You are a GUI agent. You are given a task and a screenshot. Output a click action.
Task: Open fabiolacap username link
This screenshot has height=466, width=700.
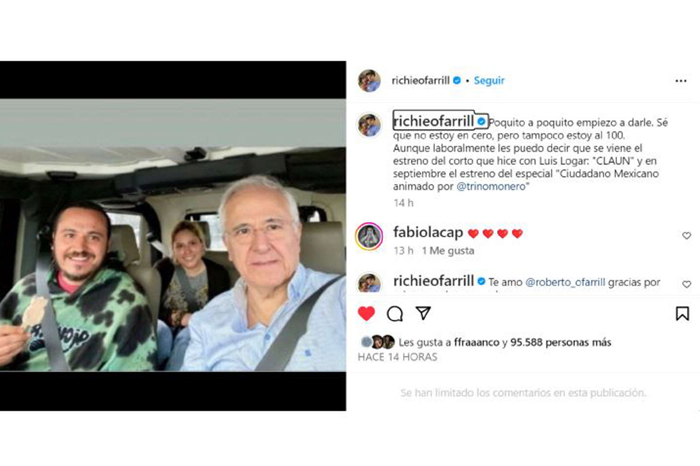click(428, 232)
